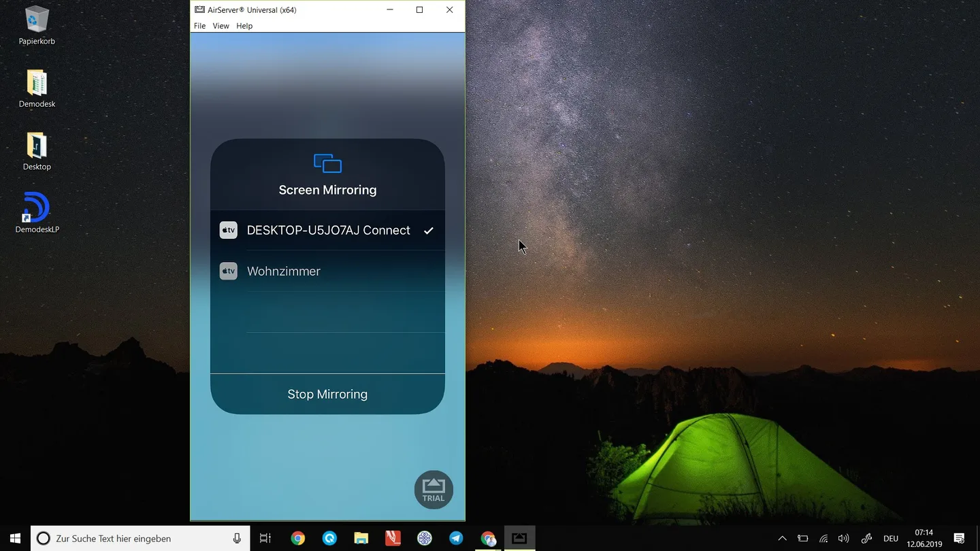
Task: Click the battery status tray icon
Action: click(803, 538)
